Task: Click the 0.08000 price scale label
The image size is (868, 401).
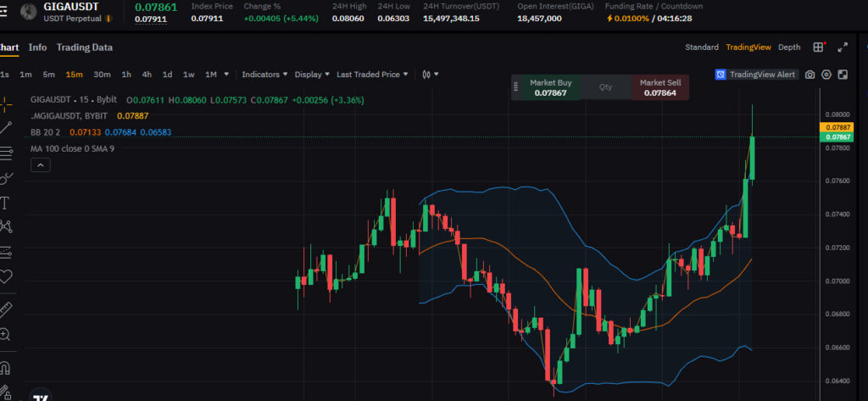Action: (x=837, y=114)
